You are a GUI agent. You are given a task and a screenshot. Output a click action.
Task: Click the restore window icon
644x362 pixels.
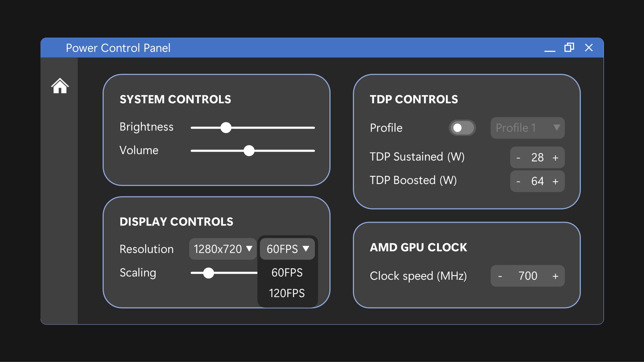(x=569, y=48)
